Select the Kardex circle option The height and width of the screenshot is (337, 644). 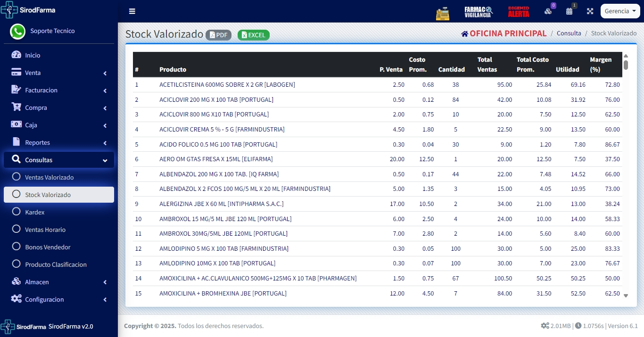tap(17, 212)
